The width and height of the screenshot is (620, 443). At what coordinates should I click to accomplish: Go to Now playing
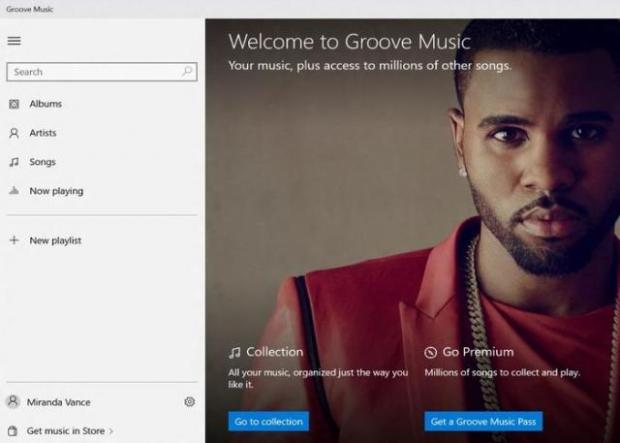pos(57,191)
